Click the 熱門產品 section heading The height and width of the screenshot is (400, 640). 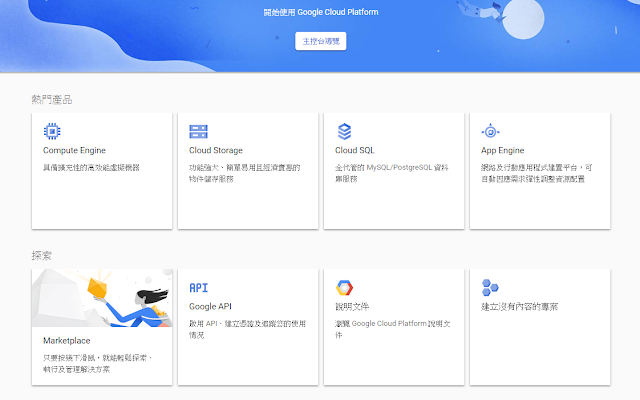pyautogui.click(x=51, y=100)
